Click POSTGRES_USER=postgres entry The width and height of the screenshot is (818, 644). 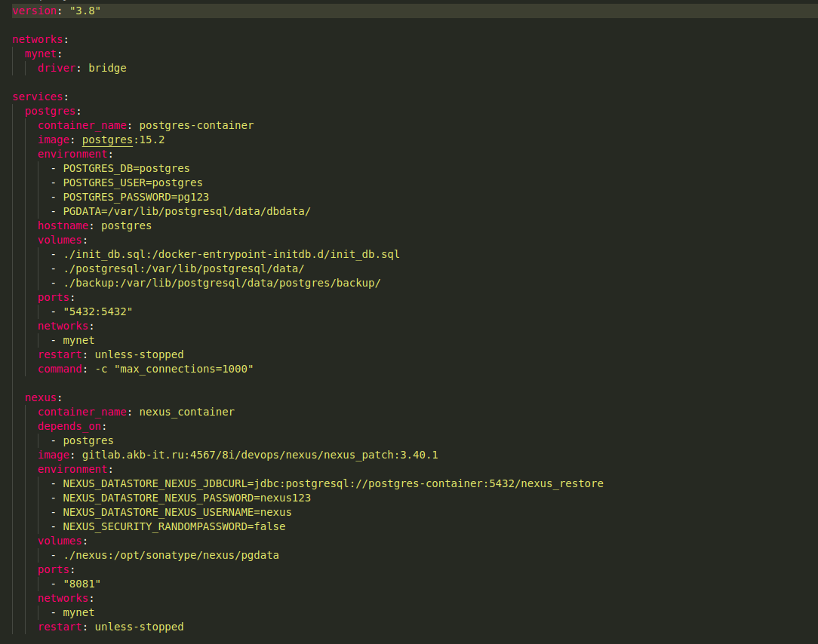(133, 183)
